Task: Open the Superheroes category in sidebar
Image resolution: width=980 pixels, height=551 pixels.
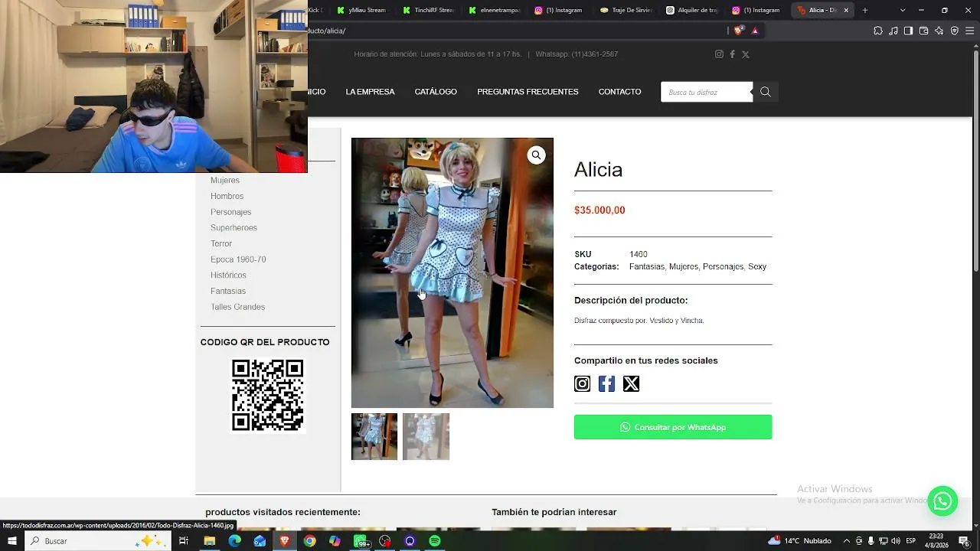Action: (234, 228)
